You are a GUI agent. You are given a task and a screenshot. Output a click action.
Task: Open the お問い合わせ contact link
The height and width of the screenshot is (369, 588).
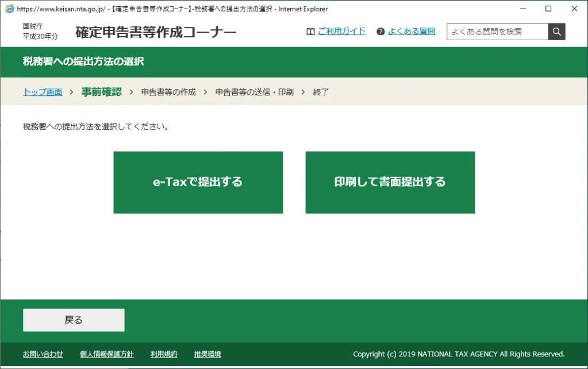point(43,354)
